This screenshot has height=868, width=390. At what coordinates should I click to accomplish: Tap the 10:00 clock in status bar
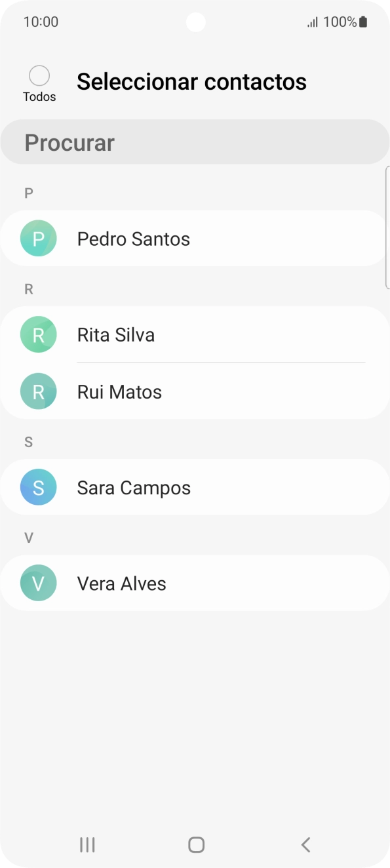click(39, 22)
